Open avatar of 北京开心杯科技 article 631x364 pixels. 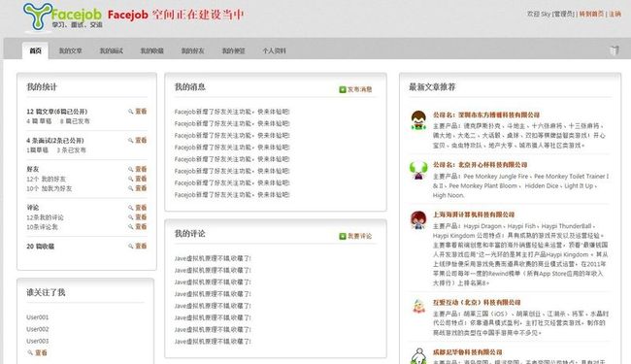click(x=418, y=170)
